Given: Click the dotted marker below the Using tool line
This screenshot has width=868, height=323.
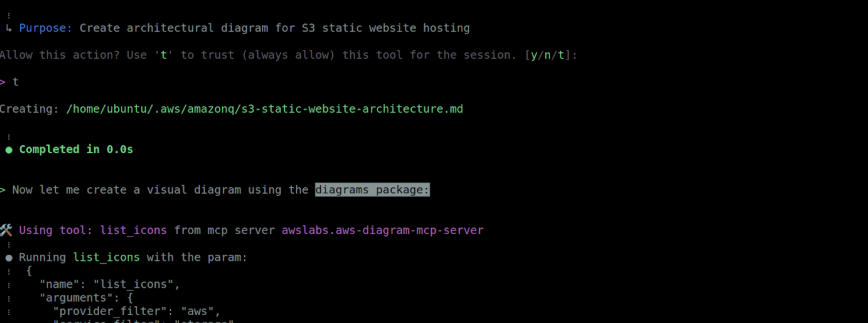Looking at the screenshot, I should pyautogui.click(x=9, y=245).
